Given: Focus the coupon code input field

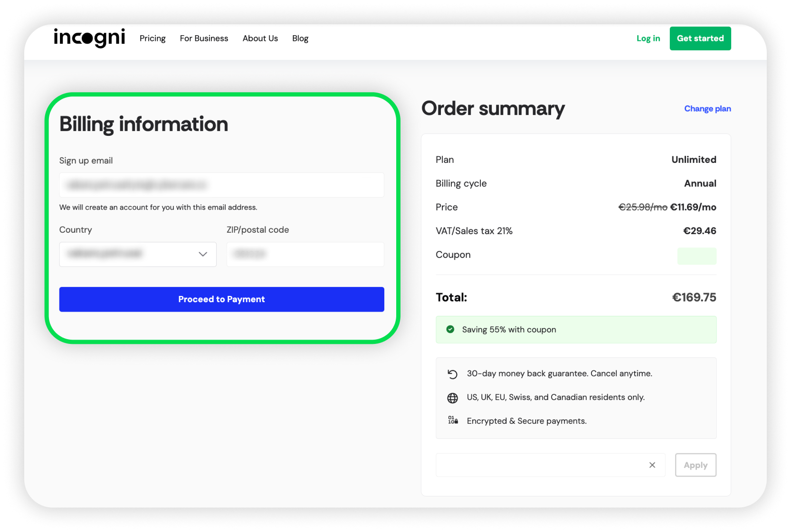Looking at the screenshot, I should tap(550, 465).
